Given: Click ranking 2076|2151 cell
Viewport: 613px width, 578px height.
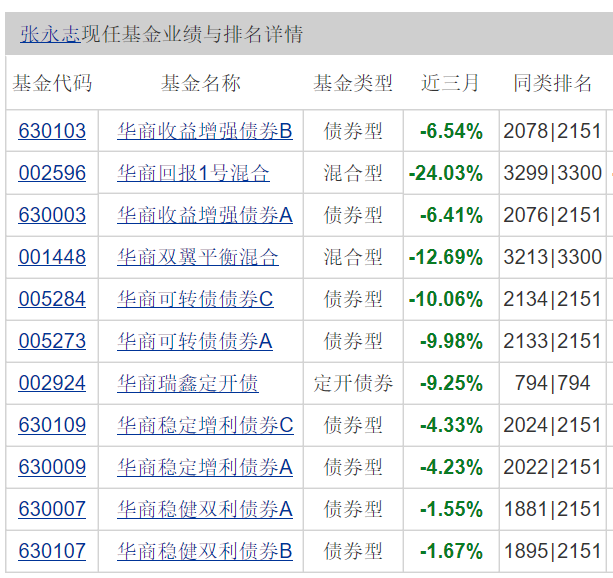Looking at the screenshot, I should coord(552,215).
